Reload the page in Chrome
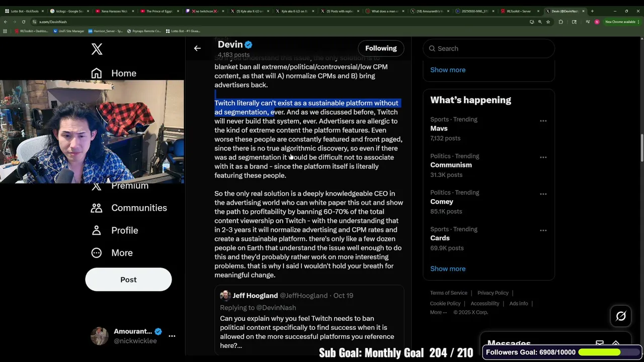Screen dimensions: 644x362 click(x=24, y=22)
